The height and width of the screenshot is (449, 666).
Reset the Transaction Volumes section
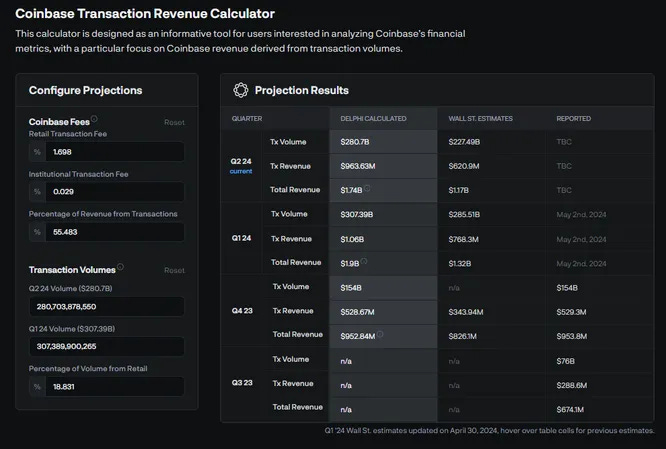pos(174,270)
